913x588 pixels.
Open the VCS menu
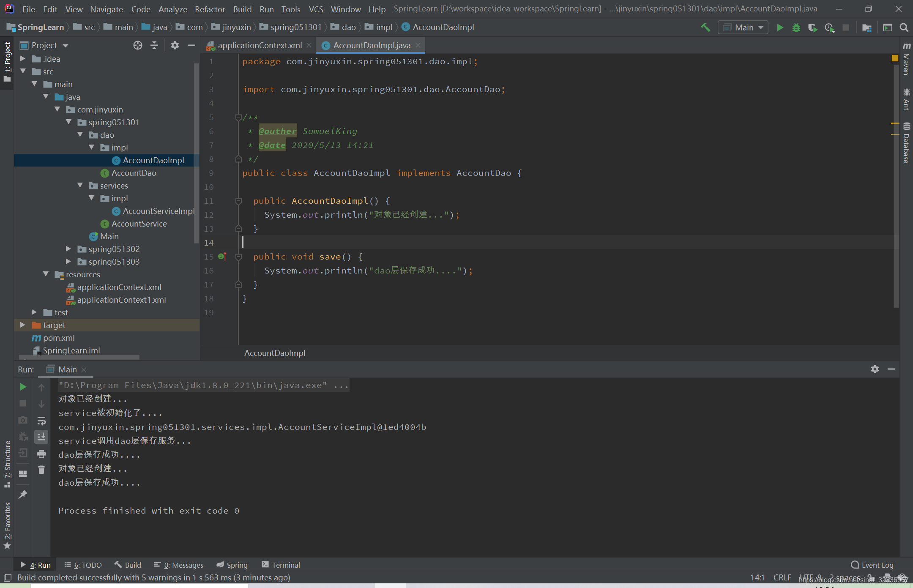point(316,9)
